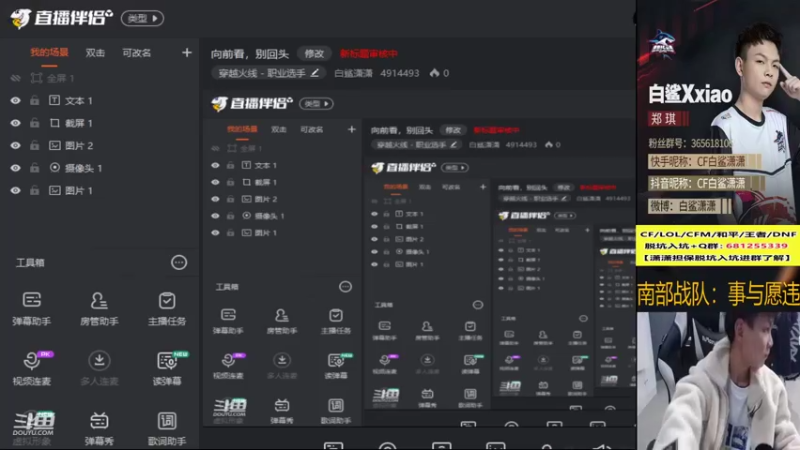Hide the 图片 2 layer in the outermost list
Screen dimensions: 800x450
coord(15,145)
